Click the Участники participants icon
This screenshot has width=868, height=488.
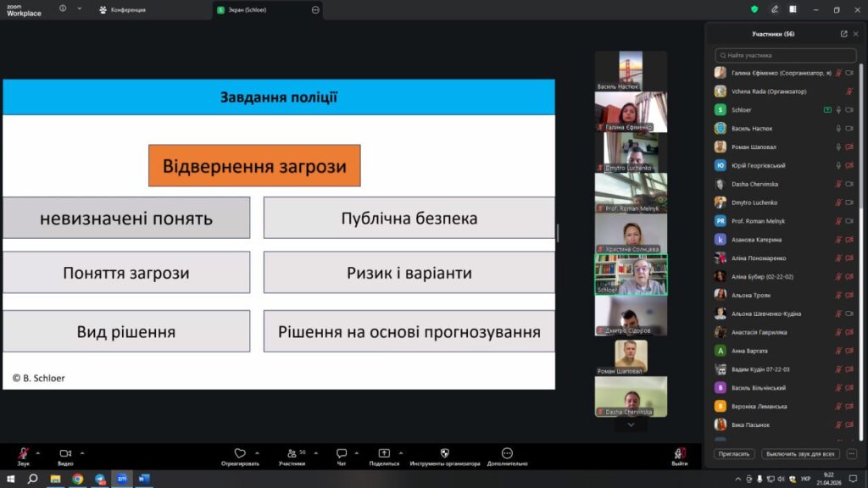pyautogui.click(x=292, y=453)
